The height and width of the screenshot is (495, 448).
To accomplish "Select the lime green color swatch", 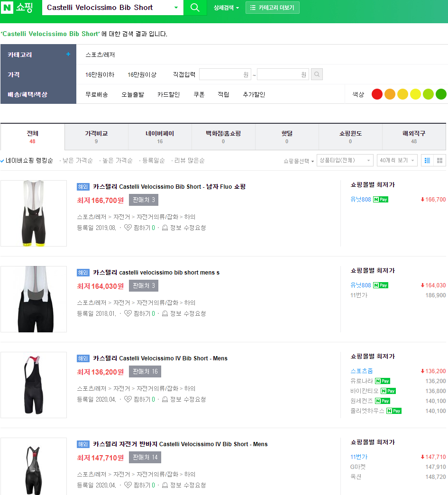I will [x=428, y=94].
